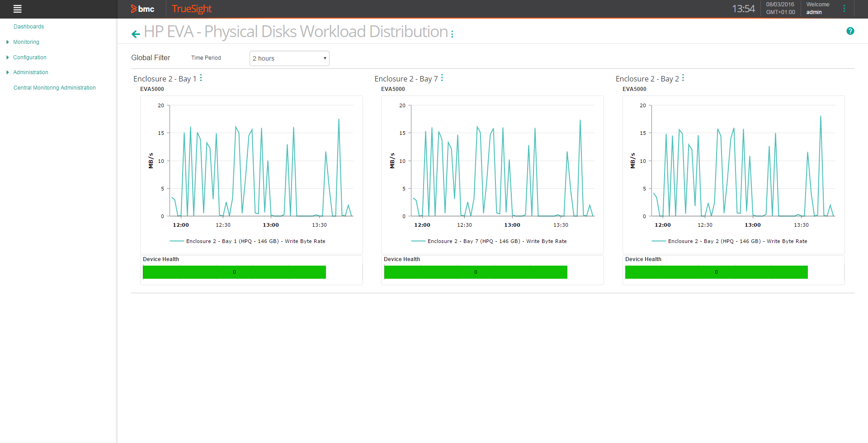Click the Time Period label
This screenshot has height=443, width=868.
[206, 58]
